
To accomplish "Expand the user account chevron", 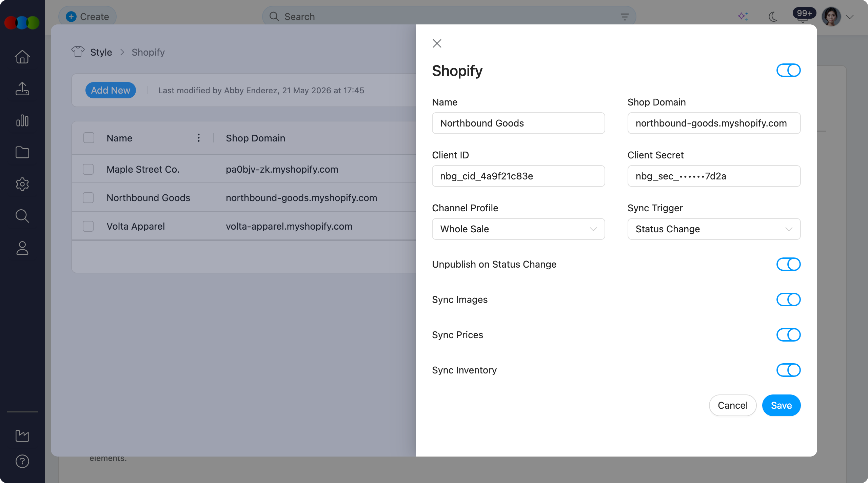I will tap(850, 17).
